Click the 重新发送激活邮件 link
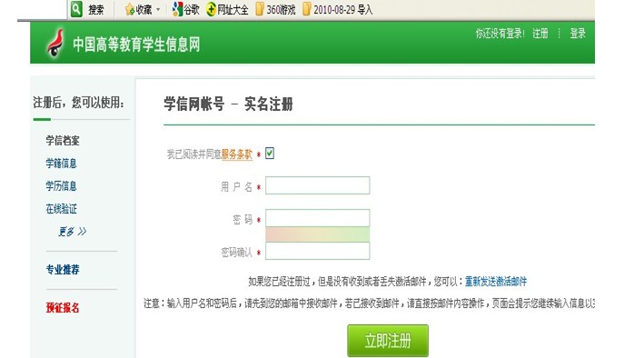Image resolution: width=644 pixels, height=358 pixels. tap(496, 282)
